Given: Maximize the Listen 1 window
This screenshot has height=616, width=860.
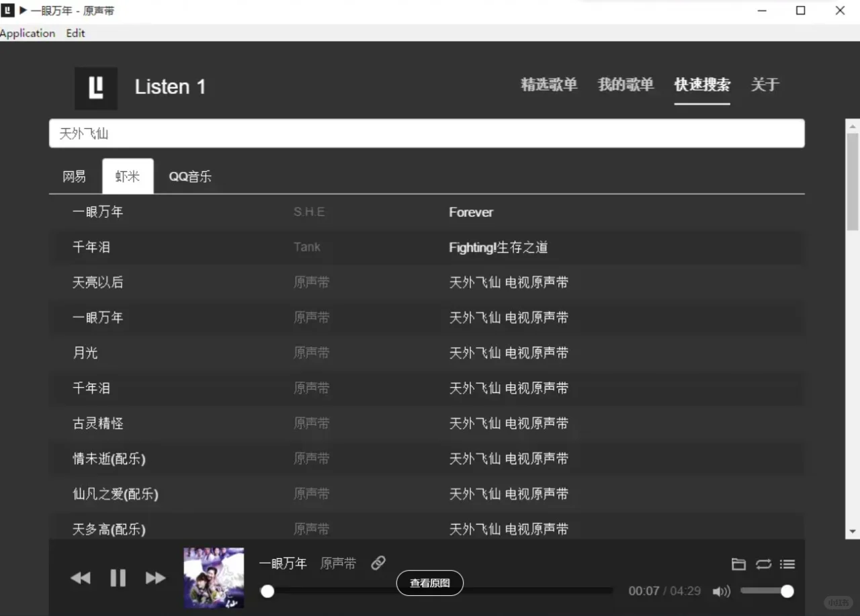Looking at the screenshot, I should 801,11.
